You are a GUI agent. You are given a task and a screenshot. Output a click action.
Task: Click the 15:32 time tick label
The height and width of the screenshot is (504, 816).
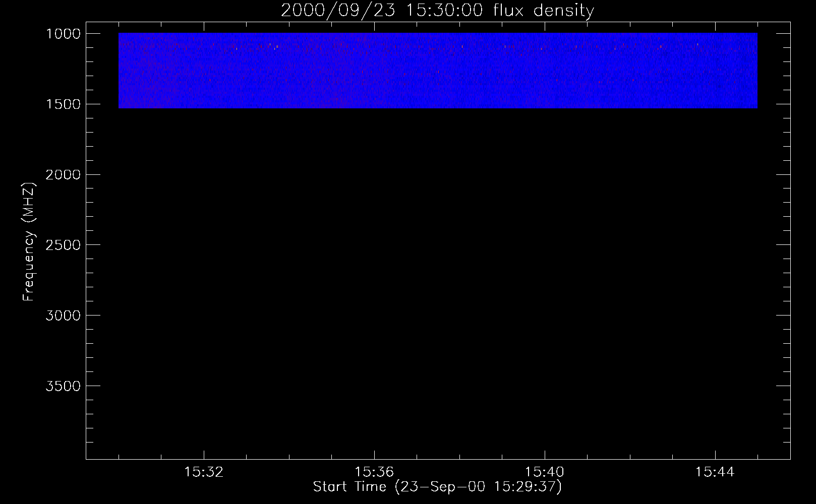pyautogui.click(x=204, y=472)
